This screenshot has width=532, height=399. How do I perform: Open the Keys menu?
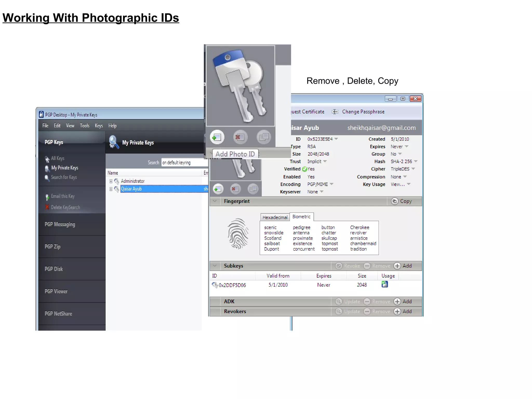pos(99,125)
